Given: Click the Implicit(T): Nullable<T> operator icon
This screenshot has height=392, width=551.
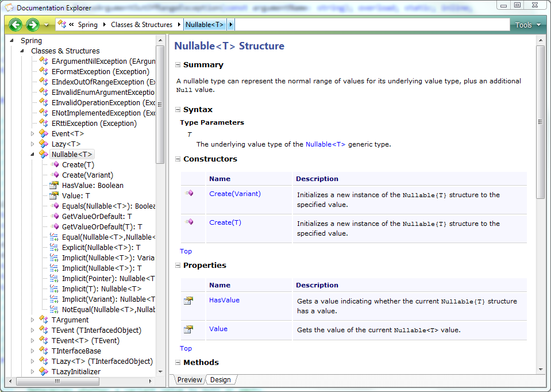Looking at the screenshot, I should (54, 289).
